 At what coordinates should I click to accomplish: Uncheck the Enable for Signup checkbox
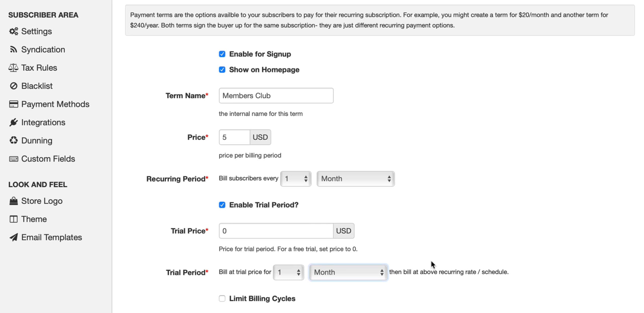[222, 54]
